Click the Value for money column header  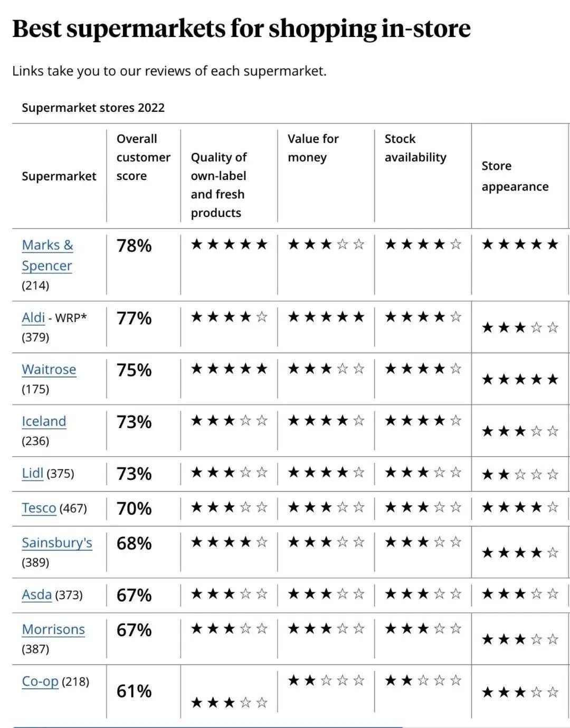313,148
